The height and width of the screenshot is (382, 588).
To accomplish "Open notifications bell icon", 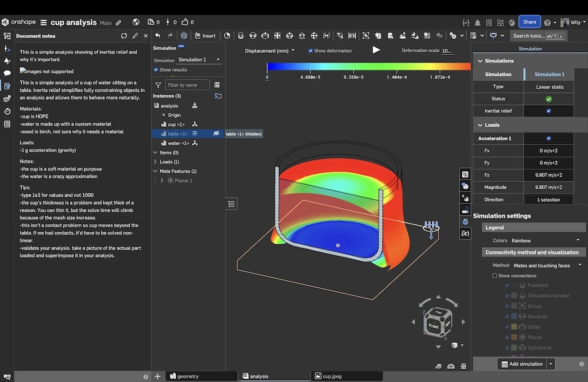I will pyautogui.click(x=477, y=23).
